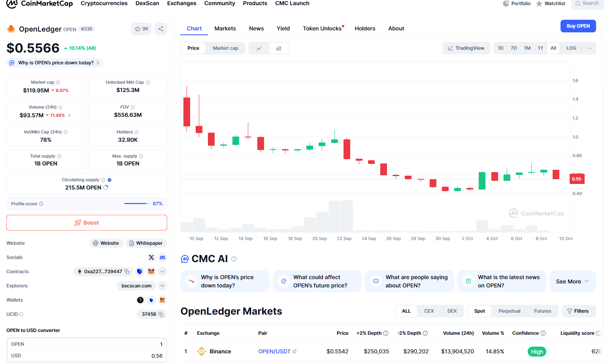The height and width of the screenshot is (364, 604).
Task: Switch to the line chart view icon
Action: pos(259,48)
